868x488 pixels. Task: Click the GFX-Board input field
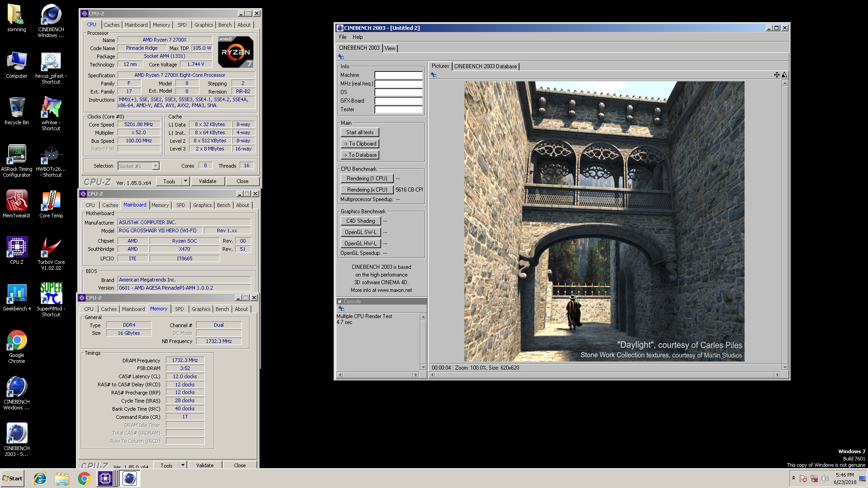pyautogui.click(x=398, y=101)
